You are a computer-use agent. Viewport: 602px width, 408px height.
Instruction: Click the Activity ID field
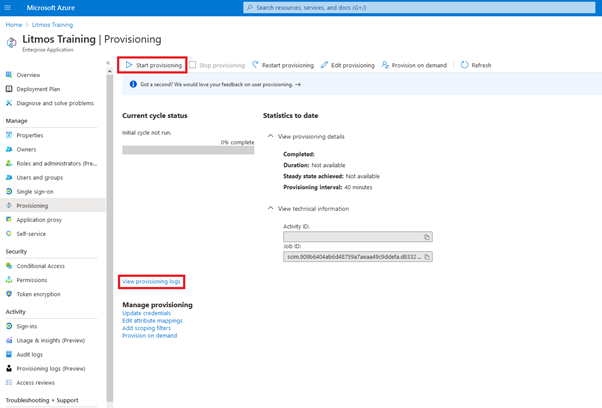pyautogui.click(x=358, y=237)
